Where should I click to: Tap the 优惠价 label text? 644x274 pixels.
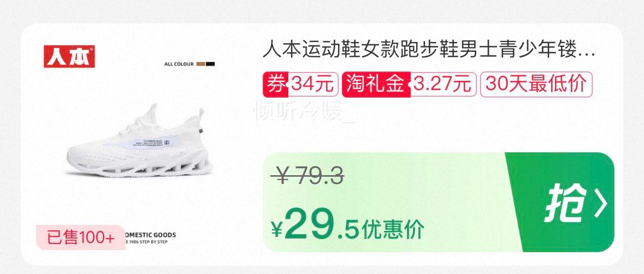tap(393, 230)
